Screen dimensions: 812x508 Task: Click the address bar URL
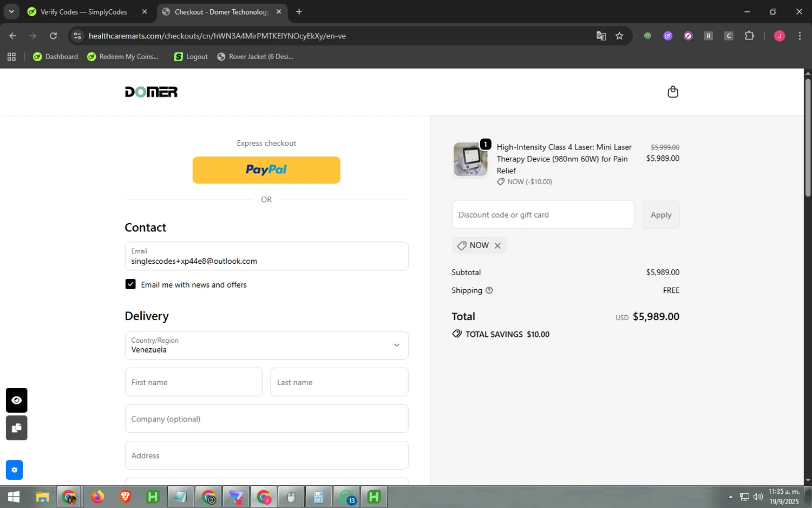coord(217,36)
